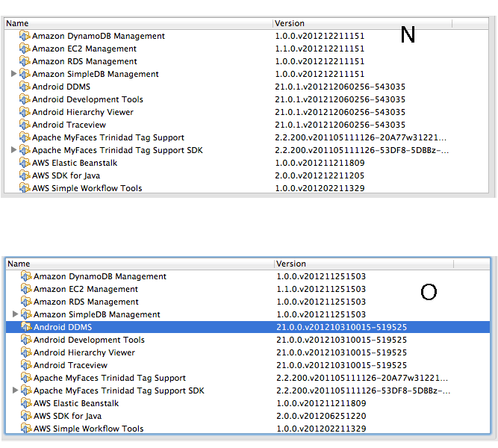
Task: Sort by the Name column header in top list
Action: [x=138, y=23]
